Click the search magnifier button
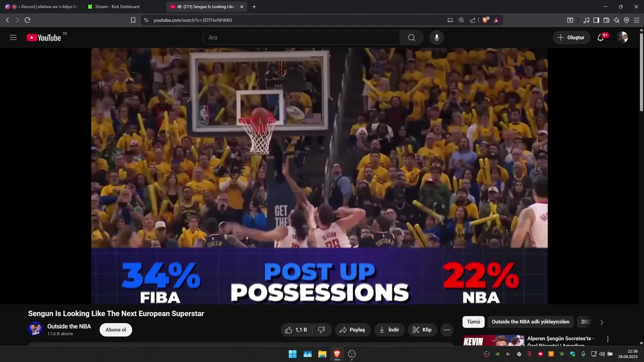 pyautogui.click(x=412, y=38)
